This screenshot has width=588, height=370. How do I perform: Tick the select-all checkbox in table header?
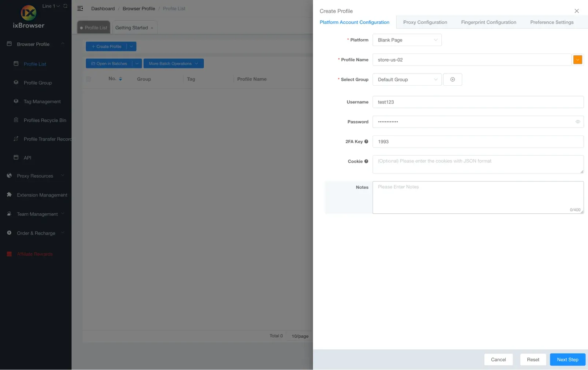coord(88,79)
